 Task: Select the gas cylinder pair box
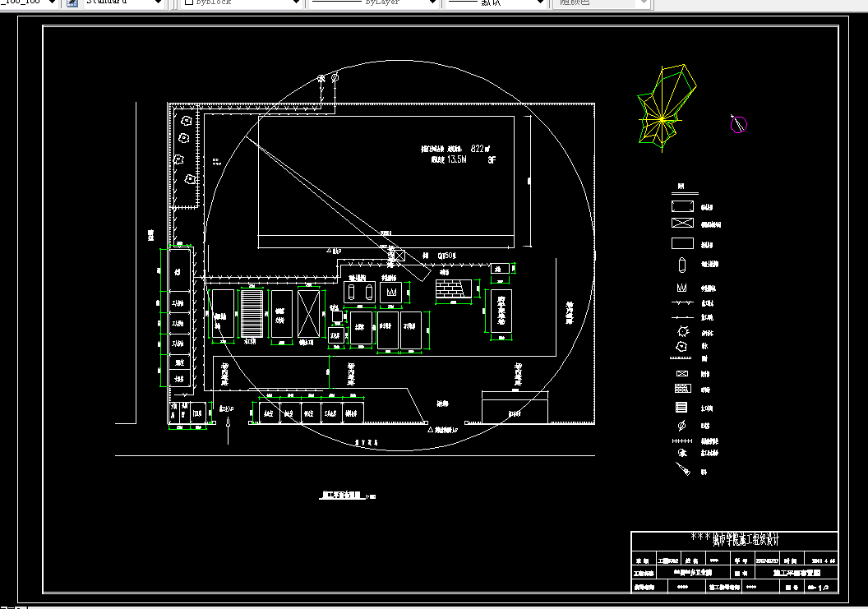click(359, 292)
